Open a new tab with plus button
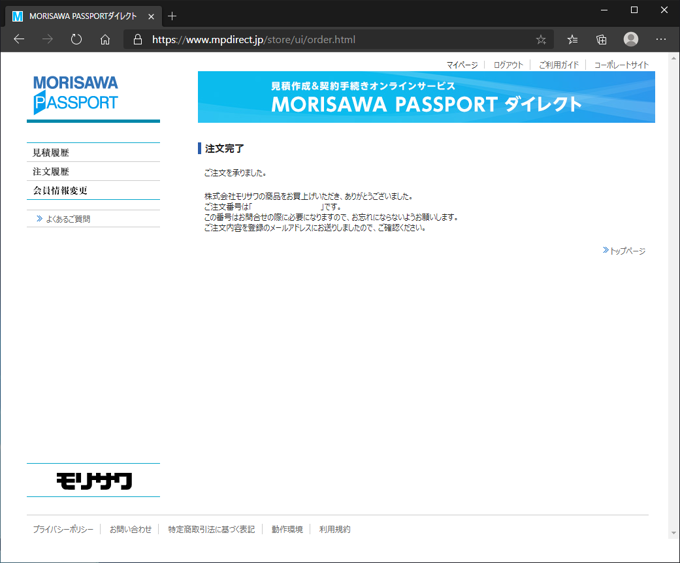This screenshot has width=680, height=563. (x=172, y=16)
